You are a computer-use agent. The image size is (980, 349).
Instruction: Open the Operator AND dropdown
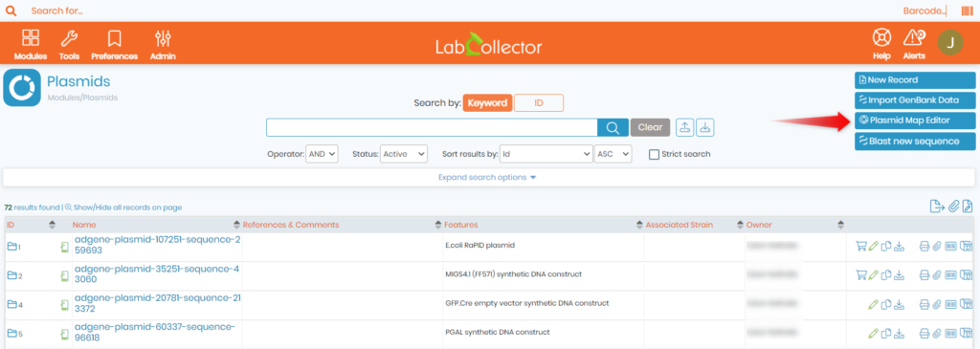click(x=322, y=154)
